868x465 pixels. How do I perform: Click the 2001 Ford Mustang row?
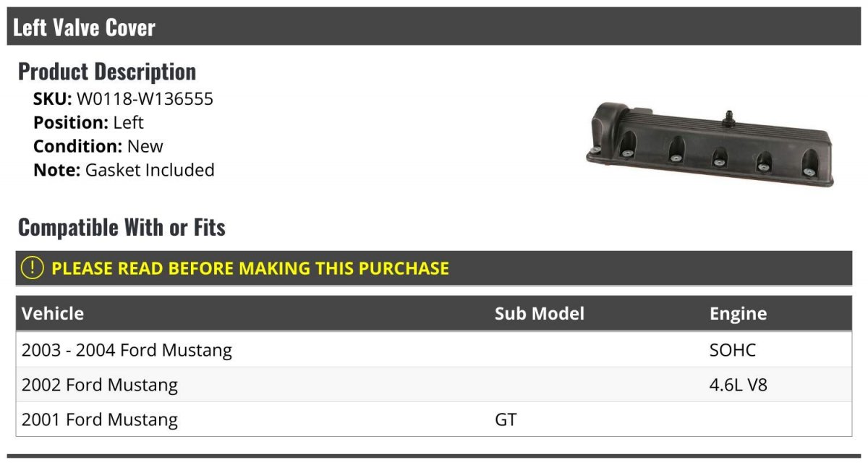pyautogui.click(x=434, y=419)
